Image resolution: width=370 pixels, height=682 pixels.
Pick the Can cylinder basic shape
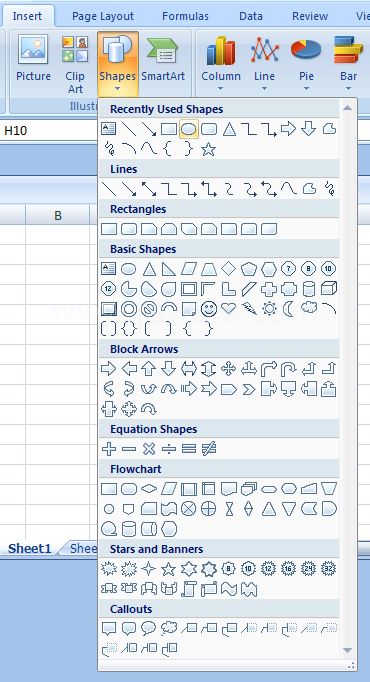309,289
